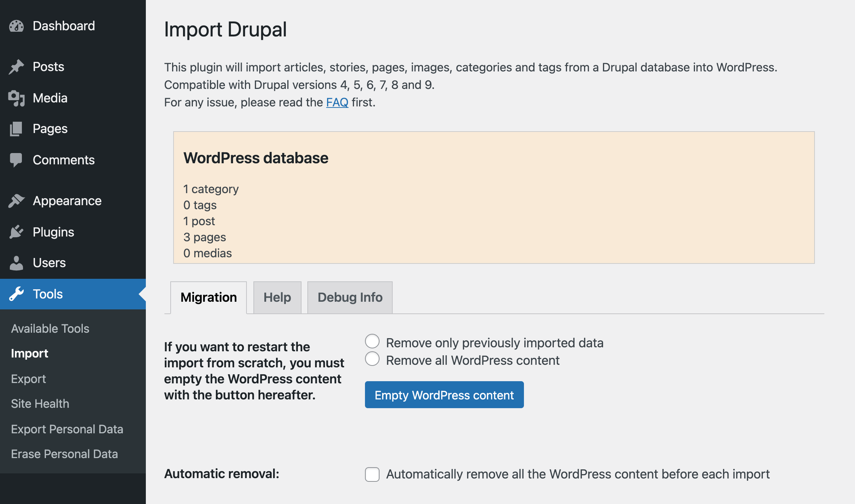The image size is (855, 504).
Task: Click the '3 pages' count line
Action: click(205, 237)
